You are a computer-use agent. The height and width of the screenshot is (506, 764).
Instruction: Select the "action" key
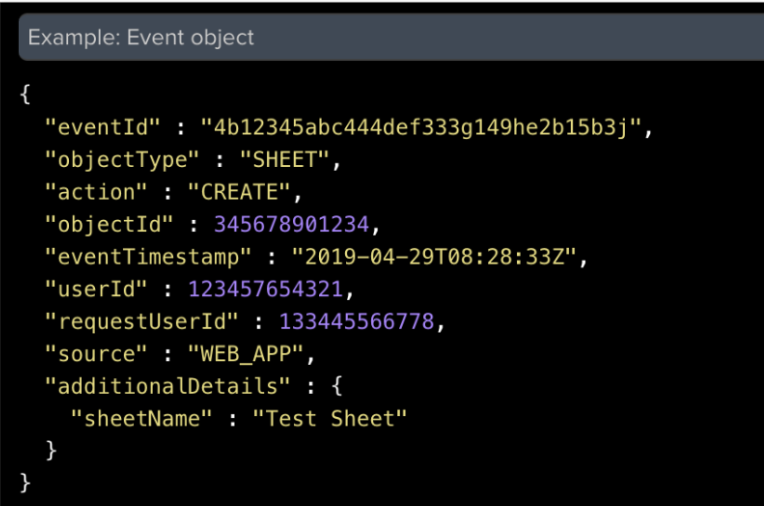click(x=96, y=192)
